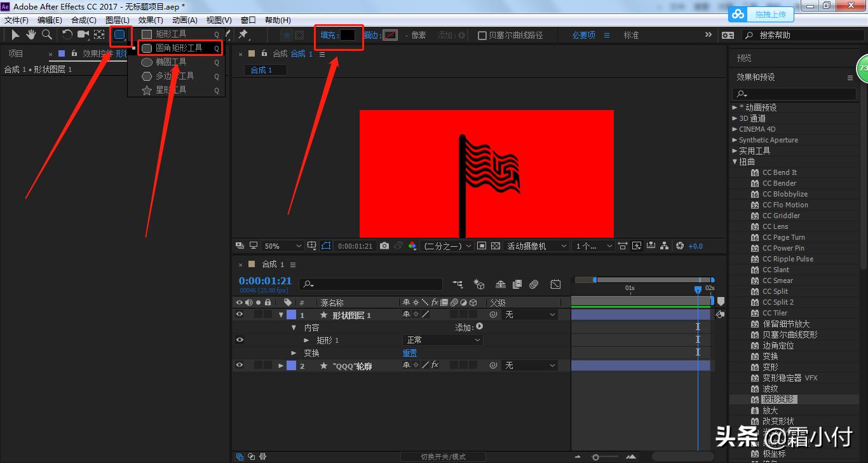Open the 50% magnification dropdown
Screen dimensions: 868x463
(x=283, y=246)
